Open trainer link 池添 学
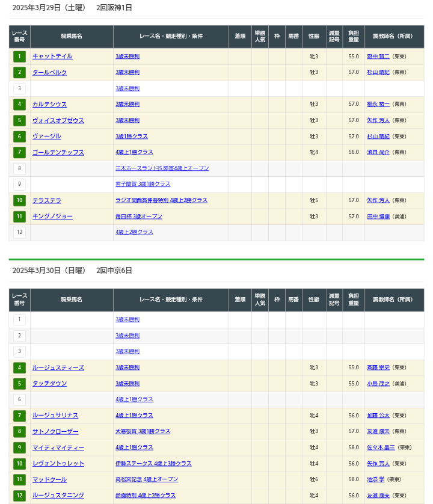 click(x=376, y=479)
